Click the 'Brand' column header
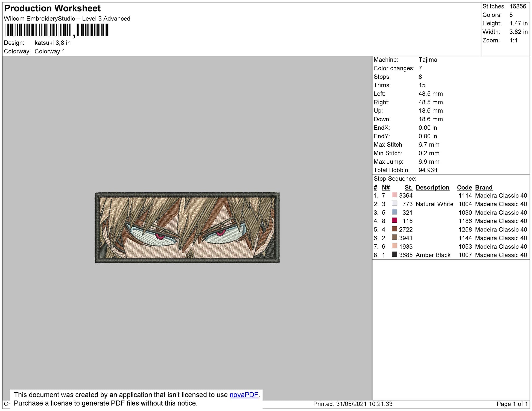532x411 pixels. click(x=484, y=187)
